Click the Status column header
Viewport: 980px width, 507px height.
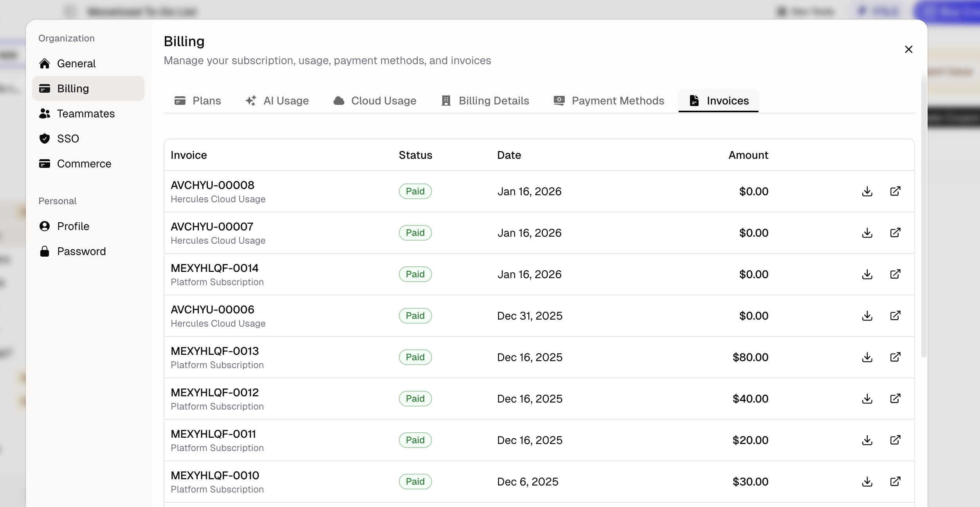[x=415, y=155]
